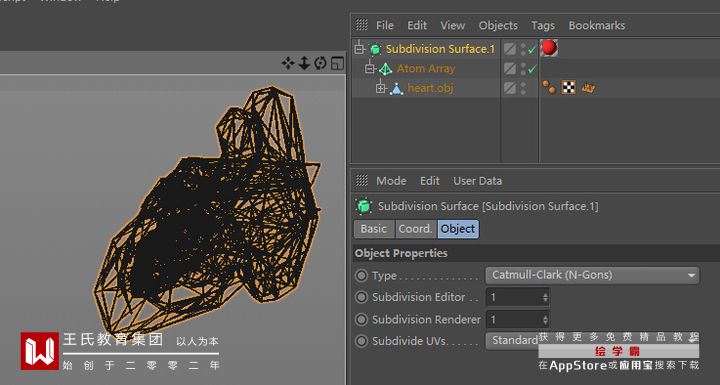
Task: Click the Subdivision Surface icon in Attribute header
Action: coord(364,206)
